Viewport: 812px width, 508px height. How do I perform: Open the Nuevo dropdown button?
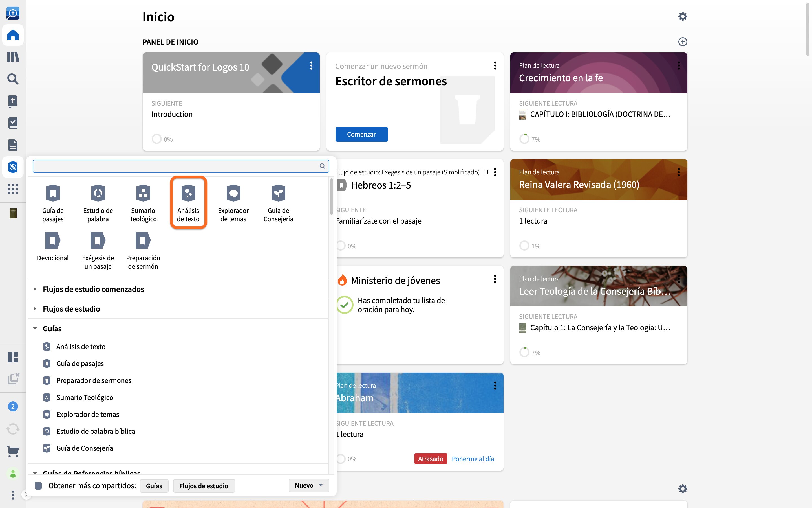[x=309, y=485]
